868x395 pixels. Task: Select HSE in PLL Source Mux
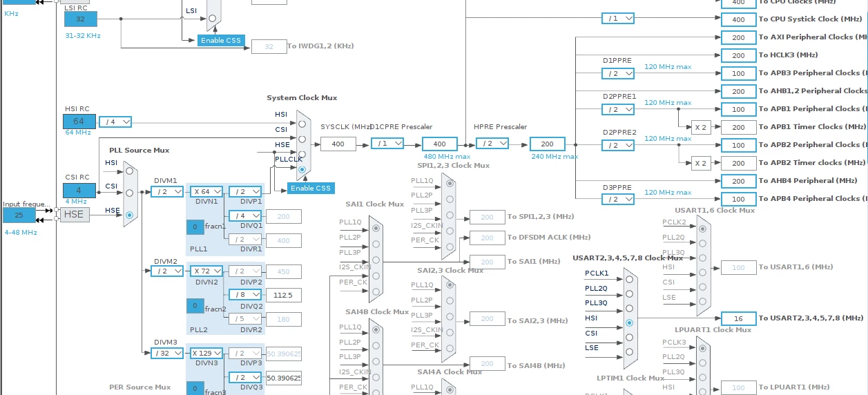tap(129, 215)
